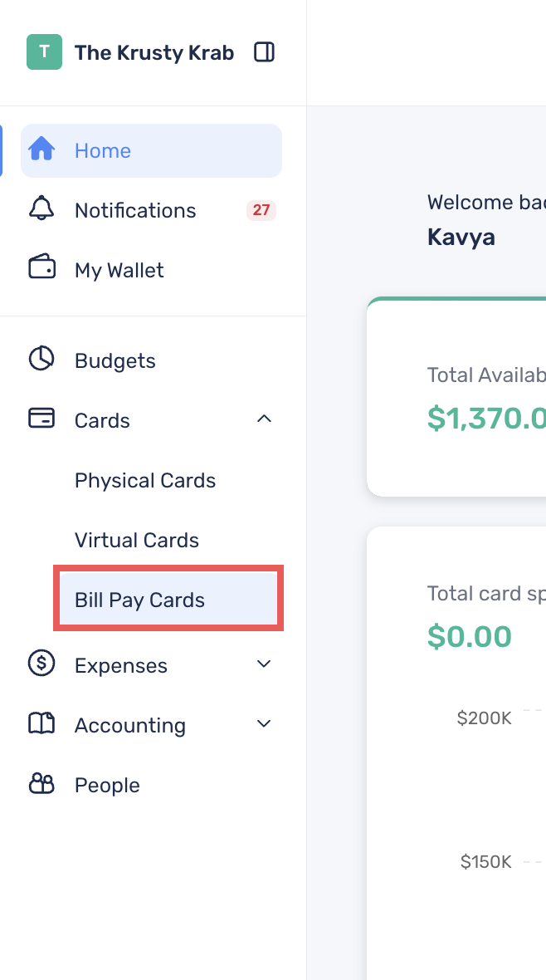Select Bill Pay Cards item
This screenshot has height=980, width=546.
(x=168, y=599)
